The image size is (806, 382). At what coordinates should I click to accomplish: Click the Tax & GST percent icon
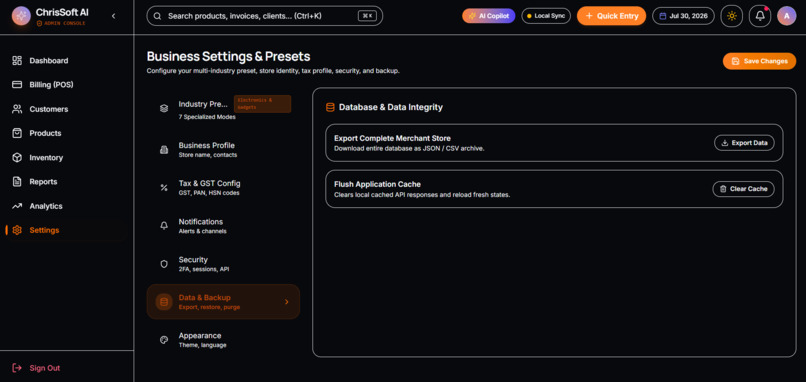point(164,188)
